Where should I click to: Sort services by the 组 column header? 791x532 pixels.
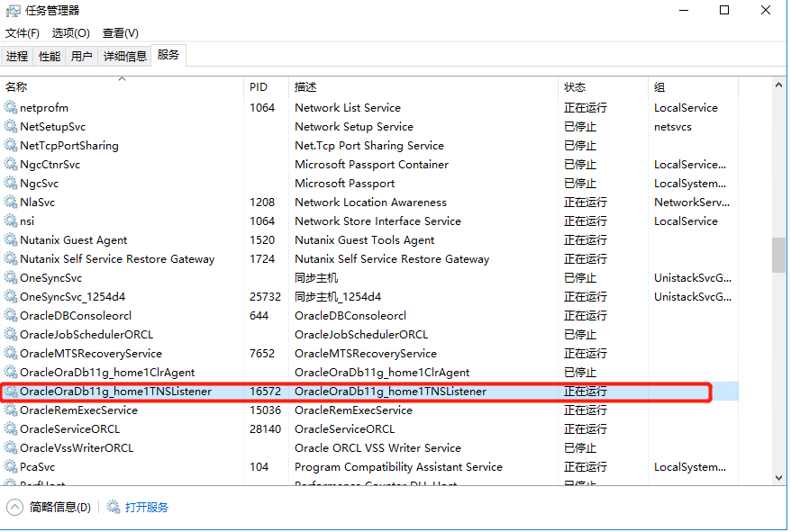click(x=693, y=86)
